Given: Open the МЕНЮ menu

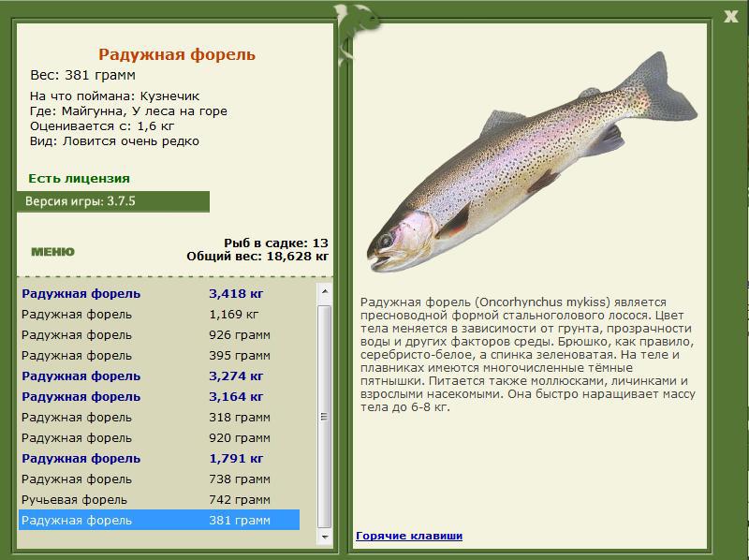Looking at the screenshot, I should pyautogui.click(x=52, y=252).
